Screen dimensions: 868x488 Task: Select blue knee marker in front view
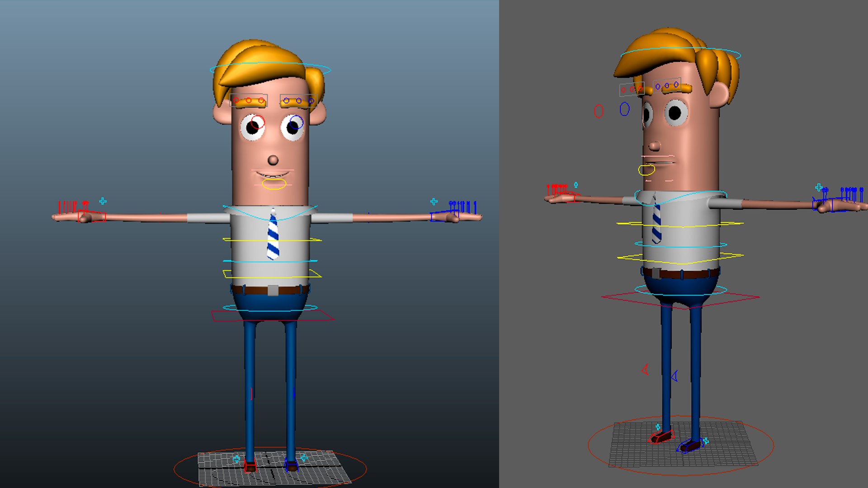294,394
